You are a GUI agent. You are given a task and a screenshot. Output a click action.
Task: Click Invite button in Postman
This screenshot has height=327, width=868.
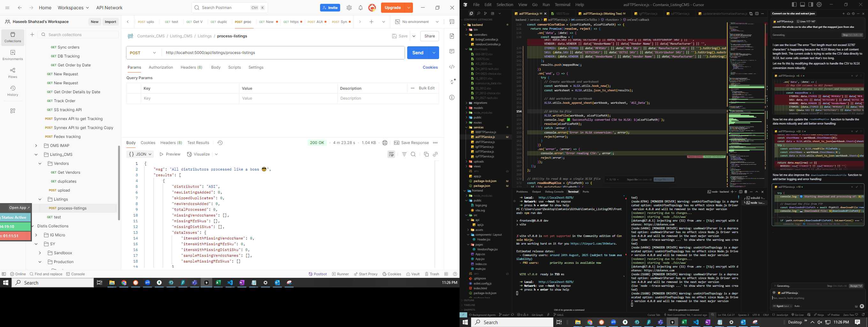[330, 8]
